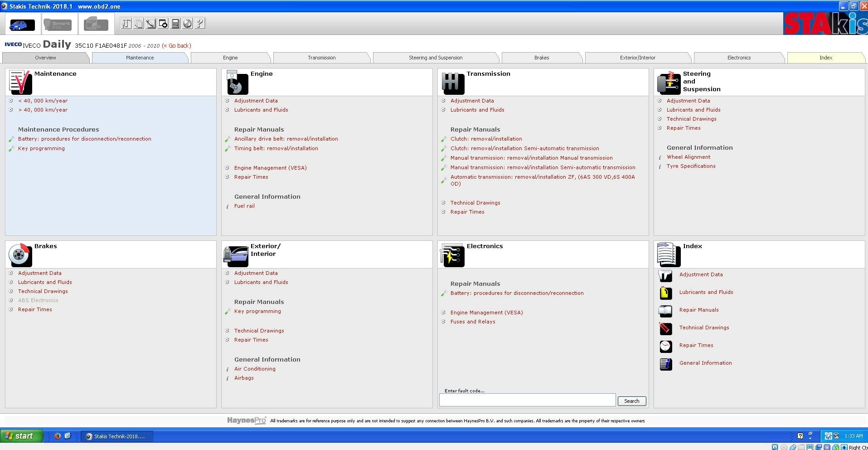
Task: Open the > 40, 000 km/year maintenance schedule
Action: click(x=43, y=110)
